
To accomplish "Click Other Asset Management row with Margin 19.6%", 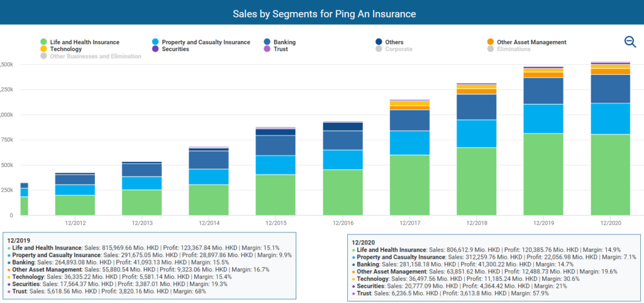I will click(484, 272).
